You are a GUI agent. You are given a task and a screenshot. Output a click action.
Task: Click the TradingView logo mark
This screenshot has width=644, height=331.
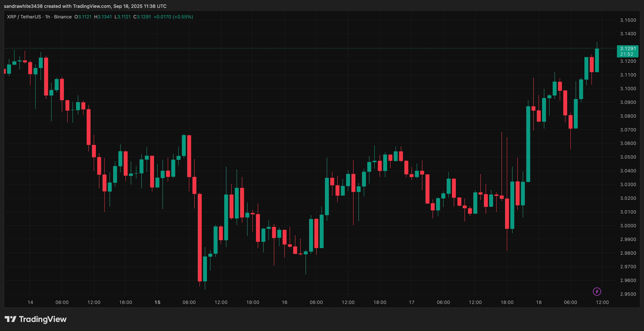pos(11,319)
